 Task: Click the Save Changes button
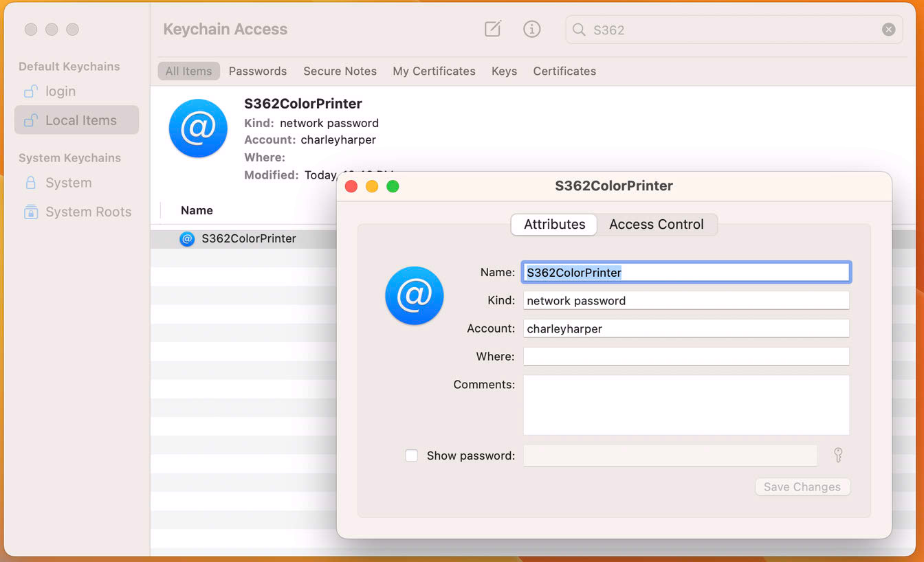click(x=802, y=486)
